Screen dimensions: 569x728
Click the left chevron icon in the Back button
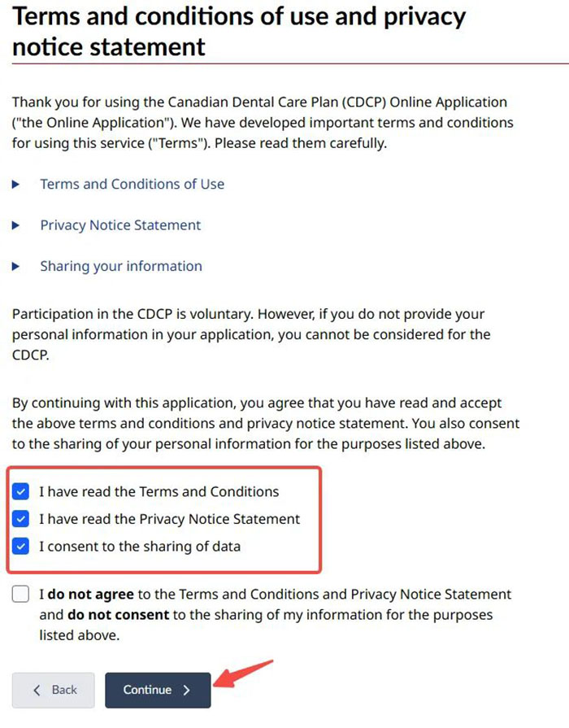pos(37,690)
